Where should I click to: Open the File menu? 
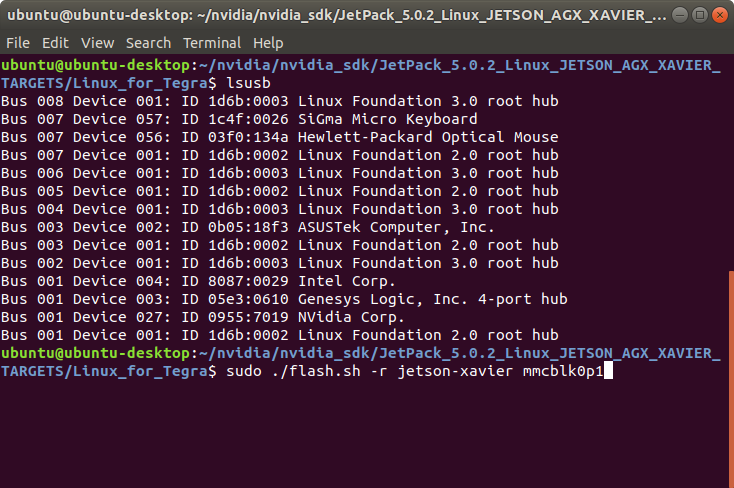(18, 43)
